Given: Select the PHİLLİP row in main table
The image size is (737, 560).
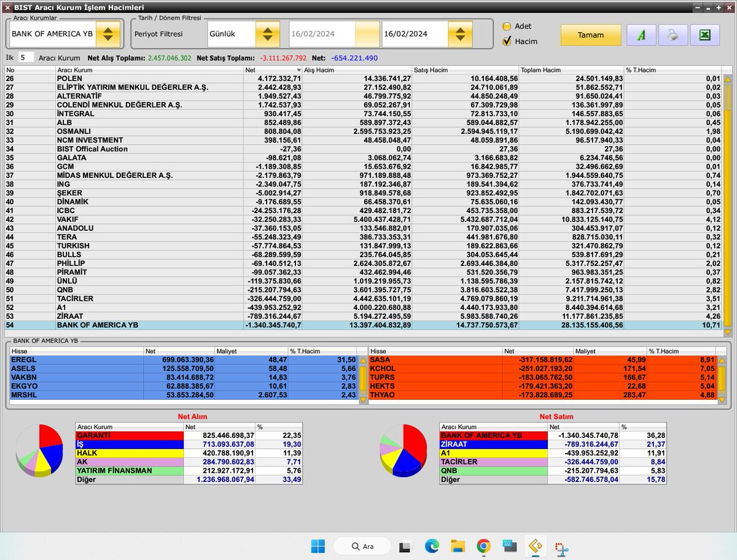Looking at the screenshot, I should (364, 263).
